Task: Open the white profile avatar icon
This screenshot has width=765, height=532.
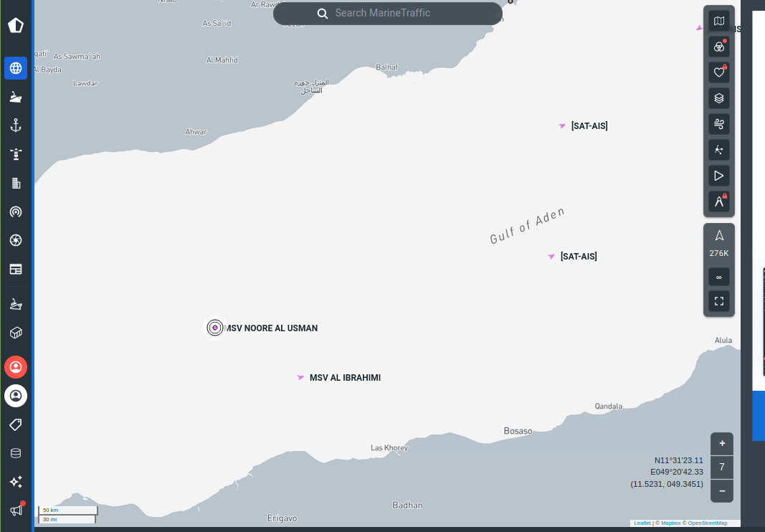Action: [x=16, y=396]
